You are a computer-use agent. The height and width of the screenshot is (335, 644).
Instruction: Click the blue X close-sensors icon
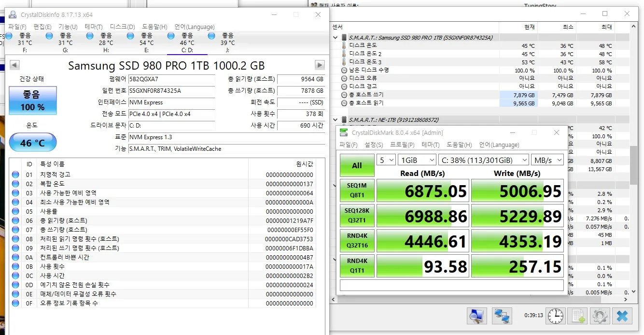coord(622,316)
